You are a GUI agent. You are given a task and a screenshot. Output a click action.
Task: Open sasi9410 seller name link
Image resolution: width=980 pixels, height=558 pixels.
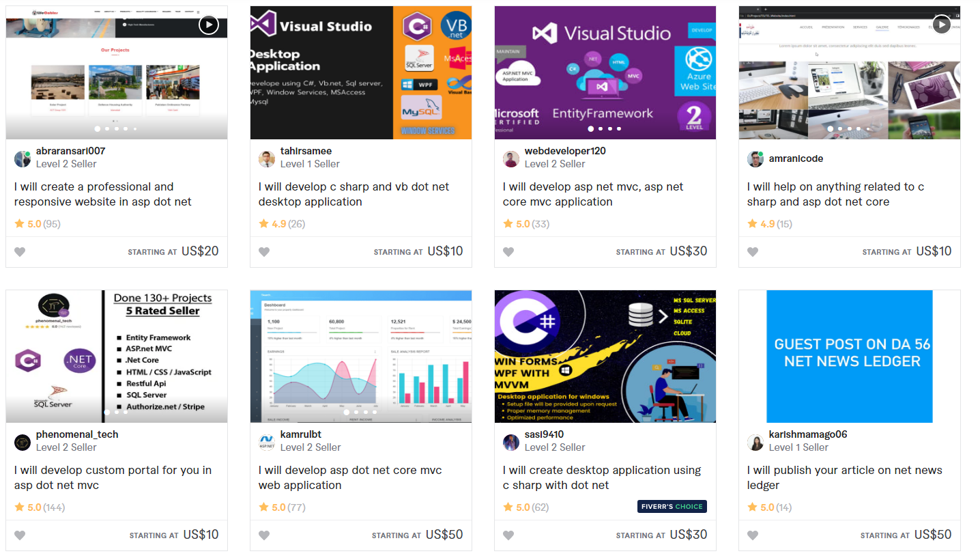tap(544, 434)
